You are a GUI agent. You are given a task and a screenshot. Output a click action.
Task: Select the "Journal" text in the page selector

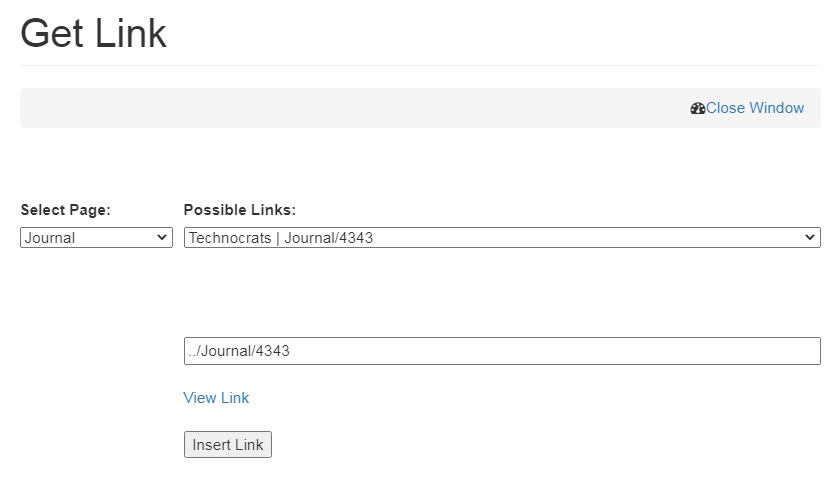(x=50, y=238)
